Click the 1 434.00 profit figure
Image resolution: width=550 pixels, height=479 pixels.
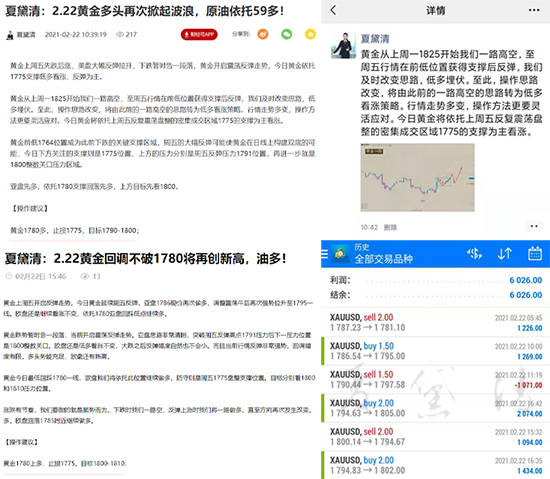pyautogui.click(x=530, y=471)
